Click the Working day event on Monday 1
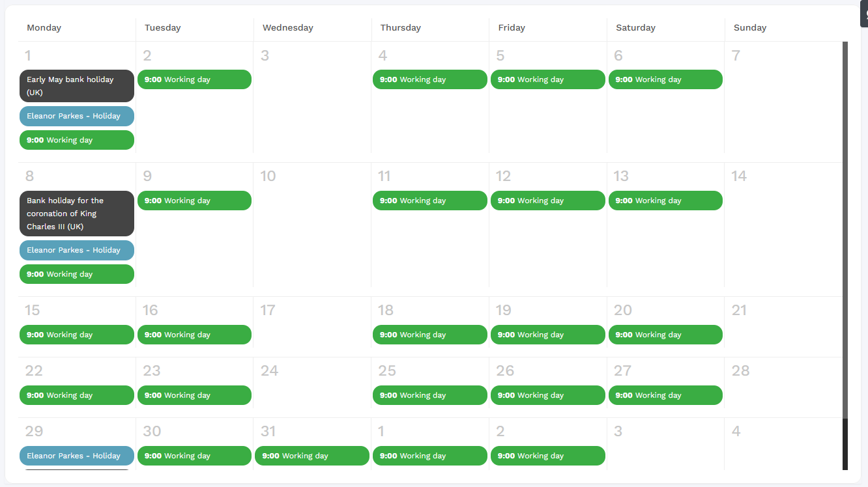This screenshot has height=487, width=868. 77,140
